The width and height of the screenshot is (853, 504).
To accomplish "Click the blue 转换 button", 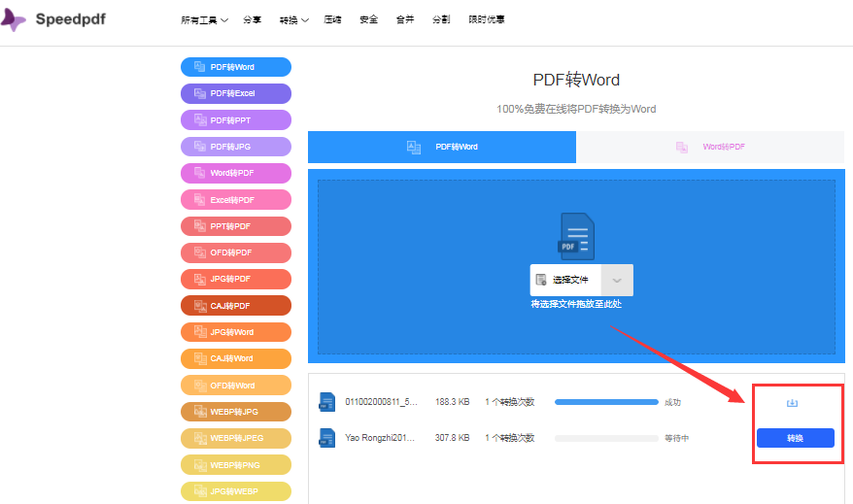I will [x=796, y=438].
